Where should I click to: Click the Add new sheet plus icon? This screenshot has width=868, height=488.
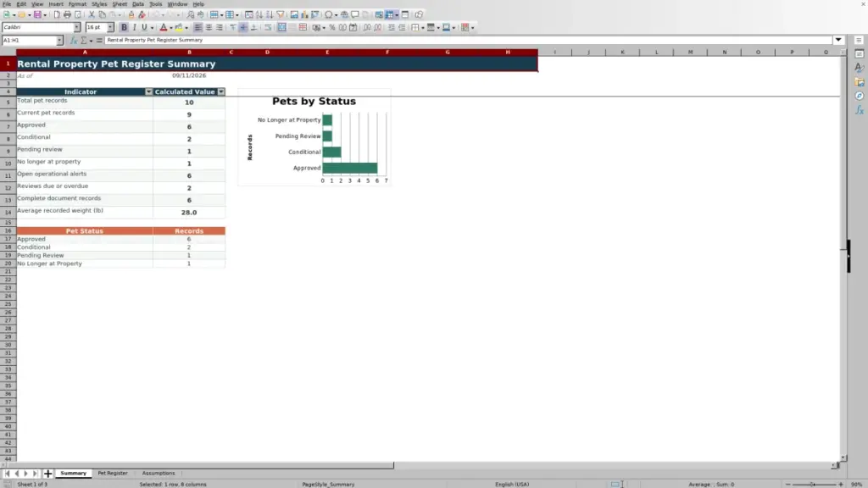point(48,474)
